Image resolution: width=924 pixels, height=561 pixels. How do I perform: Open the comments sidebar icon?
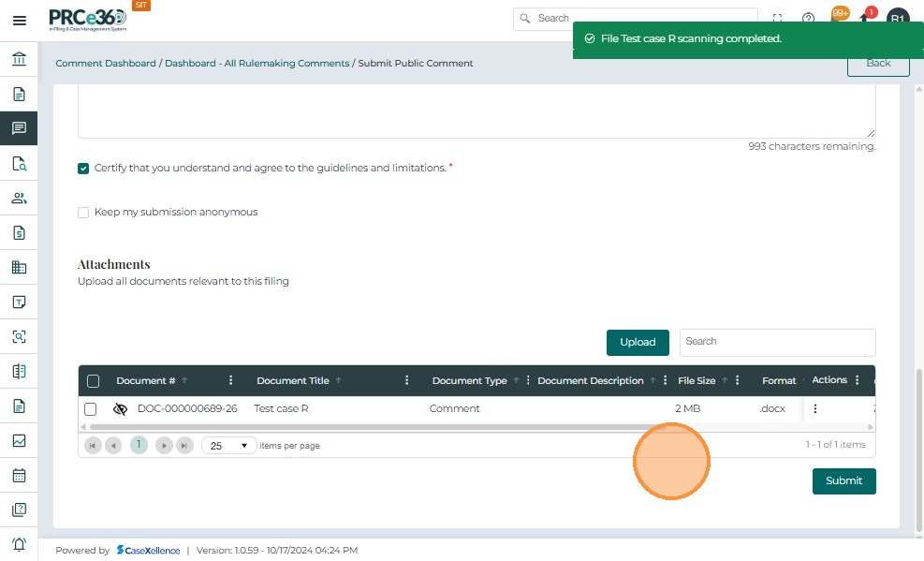(x=19, y=128)
